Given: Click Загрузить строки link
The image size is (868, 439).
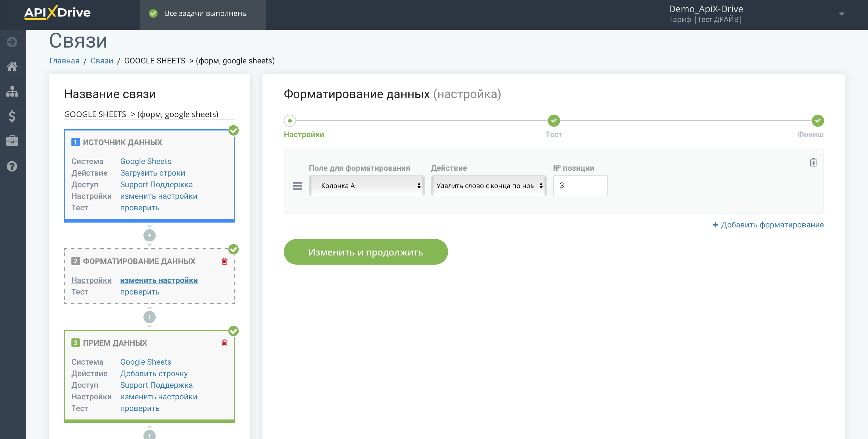Looking at the screenshot, I should (153, 173).
